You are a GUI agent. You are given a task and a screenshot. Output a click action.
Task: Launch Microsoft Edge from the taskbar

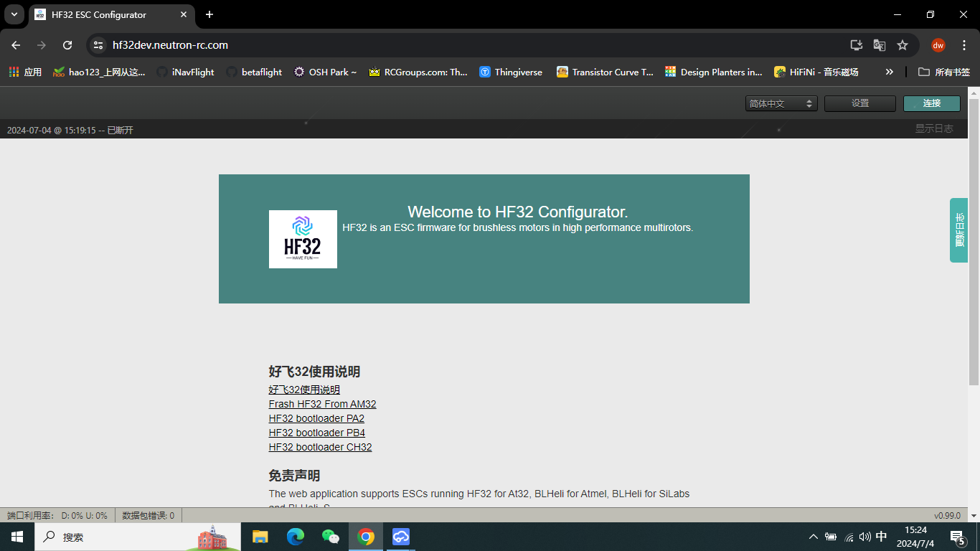tap(296, 537)
